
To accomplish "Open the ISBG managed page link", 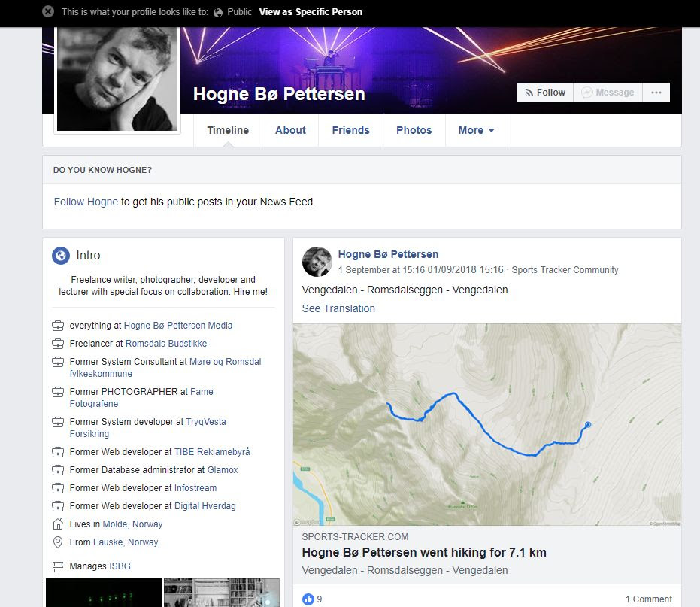I will pos(120,566).
